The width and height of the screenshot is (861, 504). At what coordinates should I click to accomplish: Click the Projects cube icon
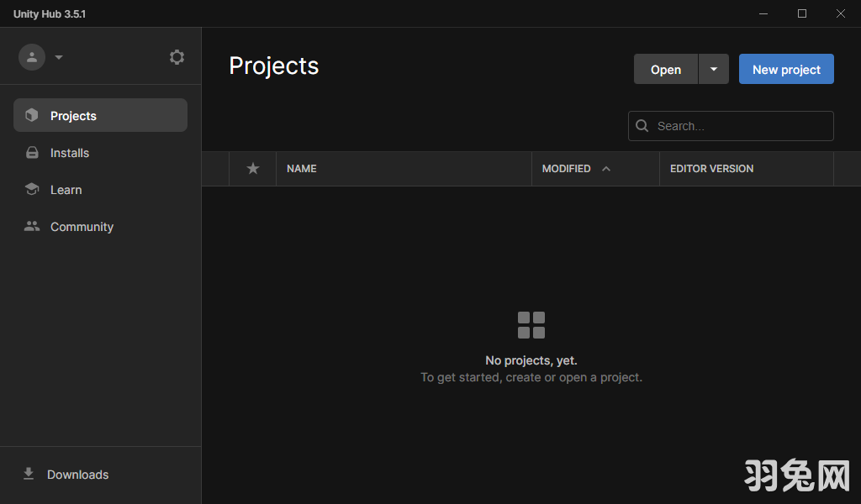[x=32, y=116]
